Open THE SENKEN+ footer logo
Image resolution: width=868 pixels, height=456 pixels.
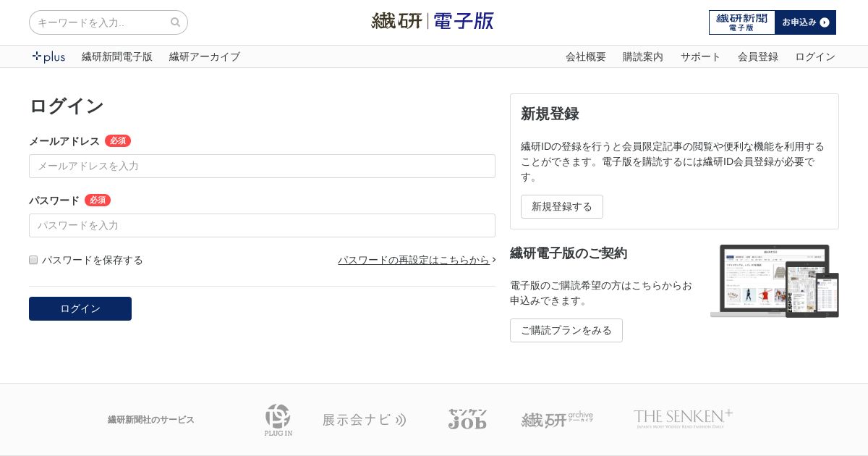tap(683, 419)
